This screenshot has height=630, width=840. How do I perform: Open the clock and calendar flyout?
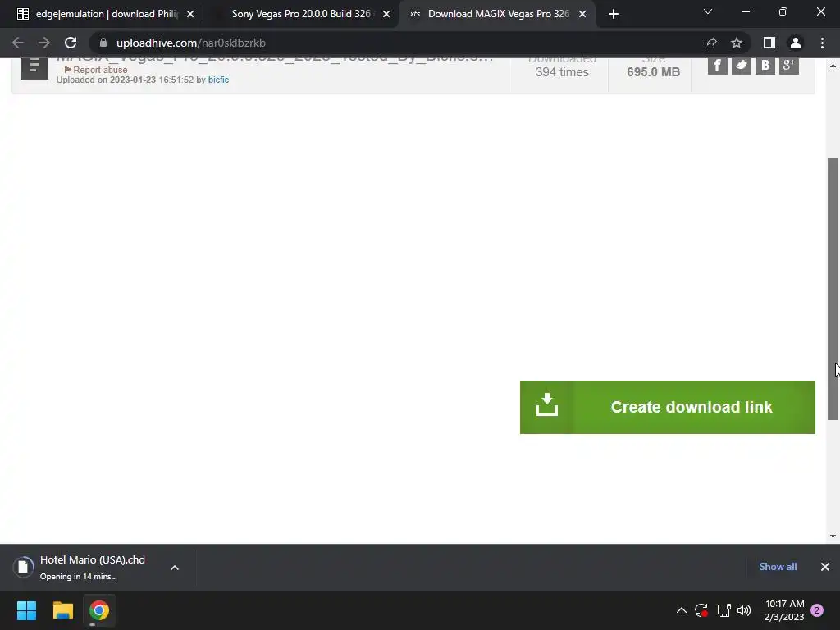click(x=784, y=610)
